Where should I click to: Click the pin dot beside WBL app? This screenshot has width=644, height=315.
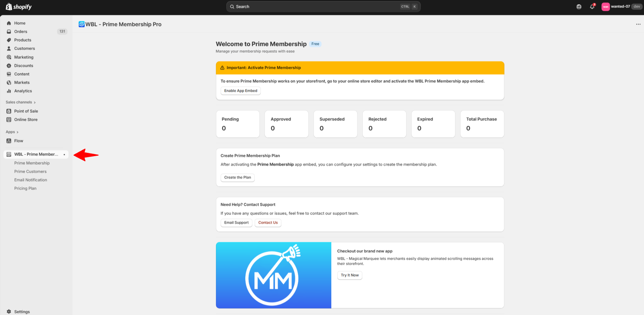pyautogui.click(x=64, y=154)
